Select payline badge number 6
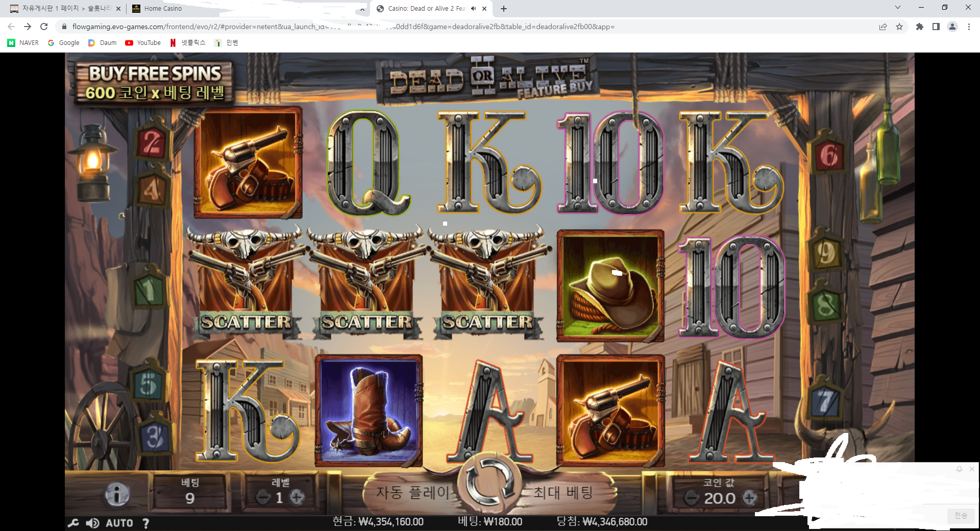This screenshot has height=531, width=980. point(827,155)
